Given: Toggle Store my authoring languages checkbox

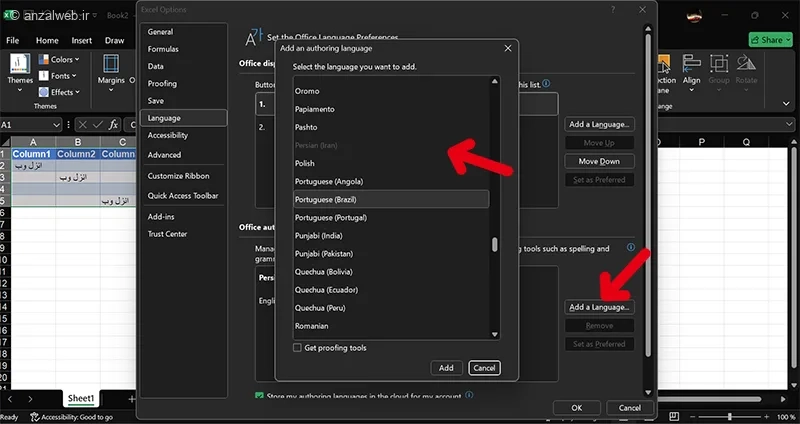Looking at the screenshot, I should 259,396.
